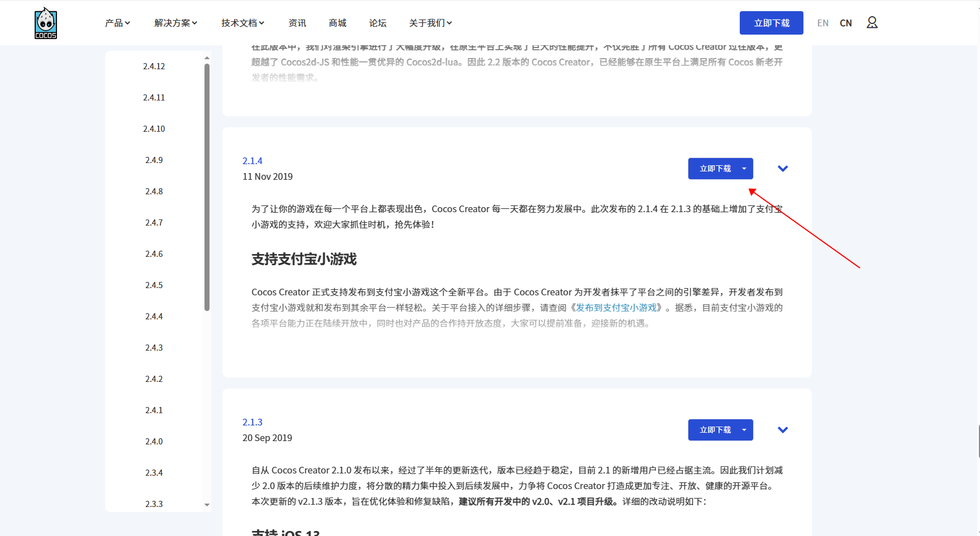Open download options arrow for 2.1.3

coord(744,430)
